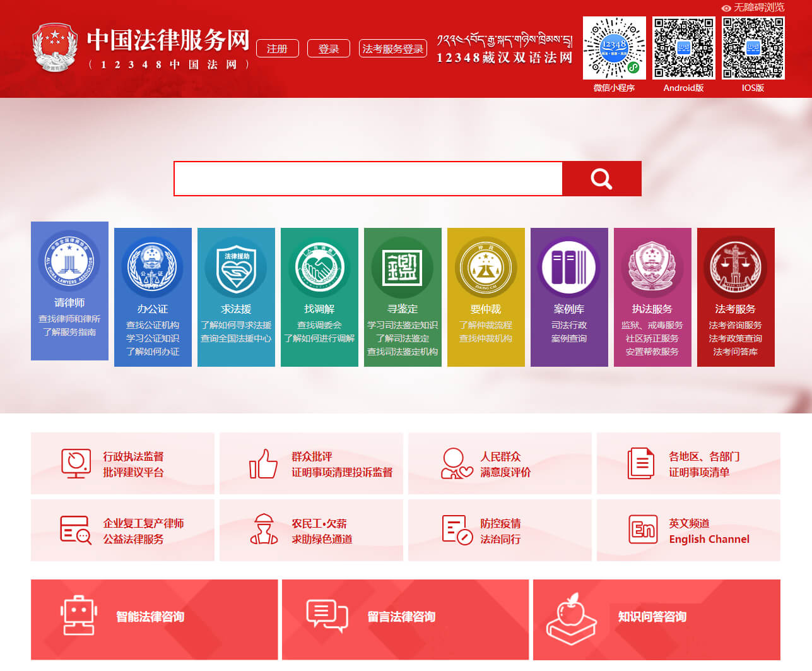Click the robot icon for 智能法律咨询

pyautogui.click(x=79, y=615)
